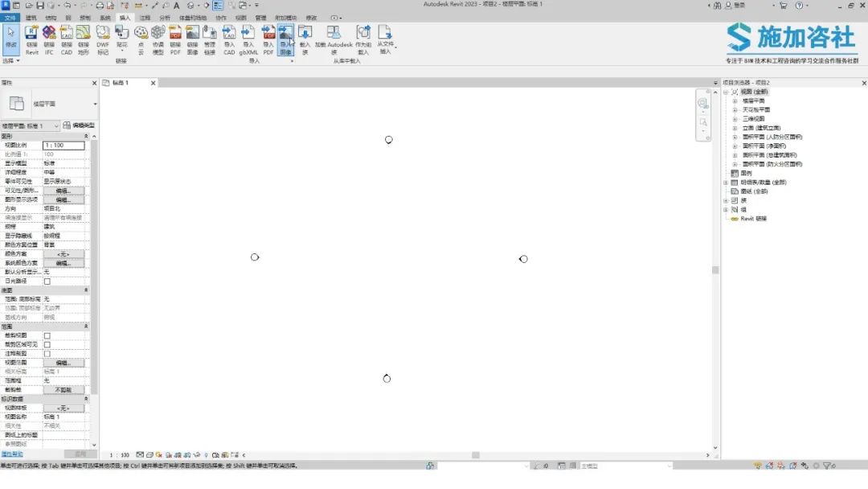Image resolution: width=868 pixels, height=489 pixels.
Task: Click the Text (A) icon in quick access toolbar
Action: 177,6
